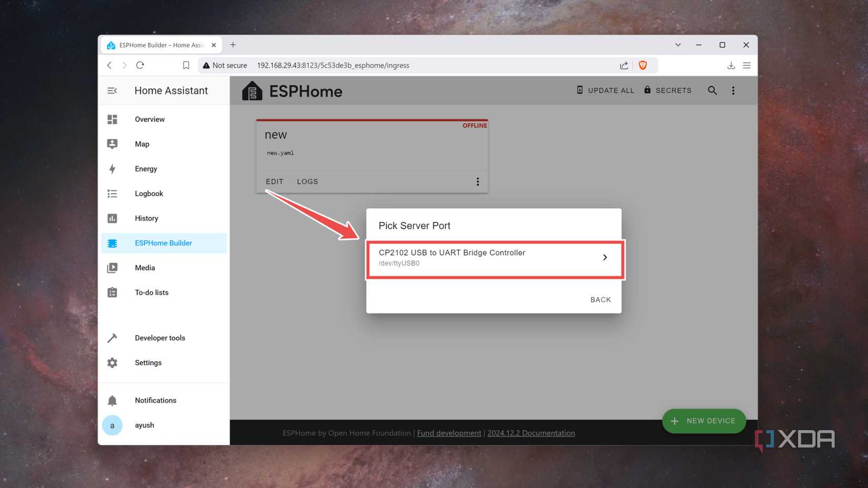Open the Media browser icon
The width and height of the screenshot is (868, 488).
pos(112,268)
